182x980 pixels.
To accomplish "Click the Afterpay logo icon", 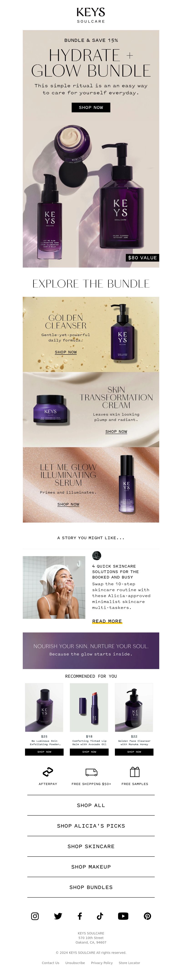I will [x=48, y=772].
